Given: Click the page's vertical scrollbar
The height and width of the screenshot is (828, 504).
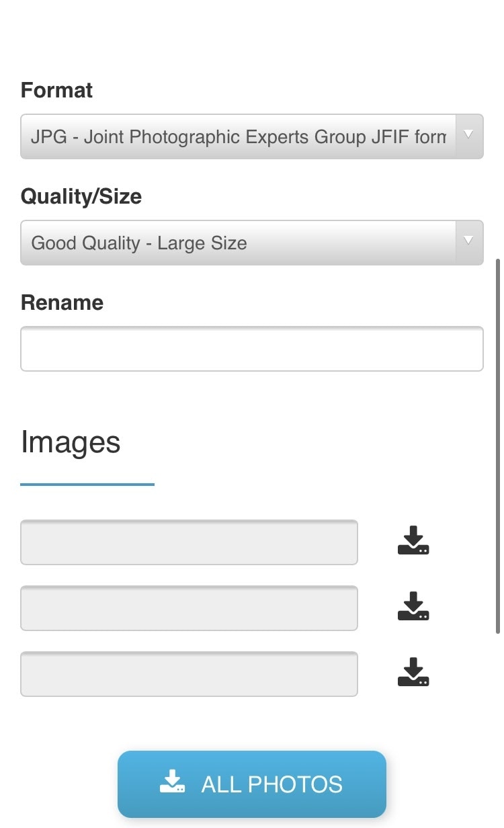Looking at the screenshot, I should [497, 444].
